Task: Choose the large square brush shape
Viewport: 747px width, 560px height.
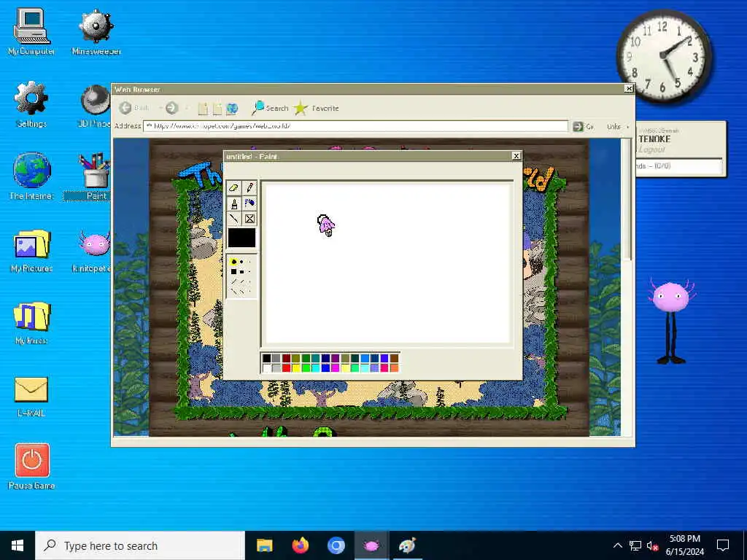Action: (233, 272)
